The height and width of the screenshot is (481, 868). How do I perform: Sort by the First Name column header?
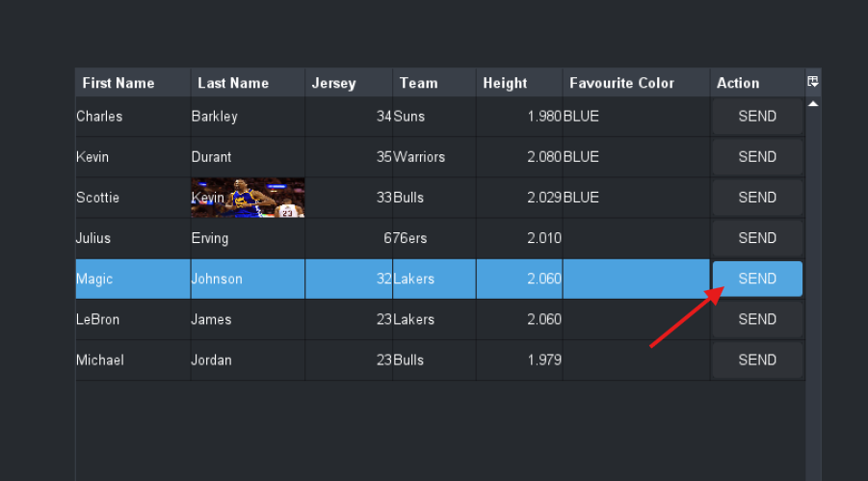(x=118, y=83)
